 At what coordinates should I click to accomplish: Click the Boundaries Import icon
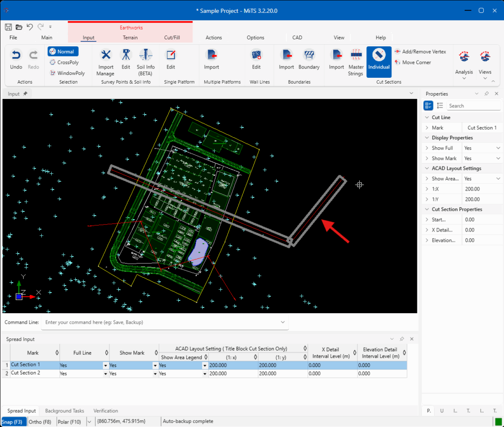286,60
